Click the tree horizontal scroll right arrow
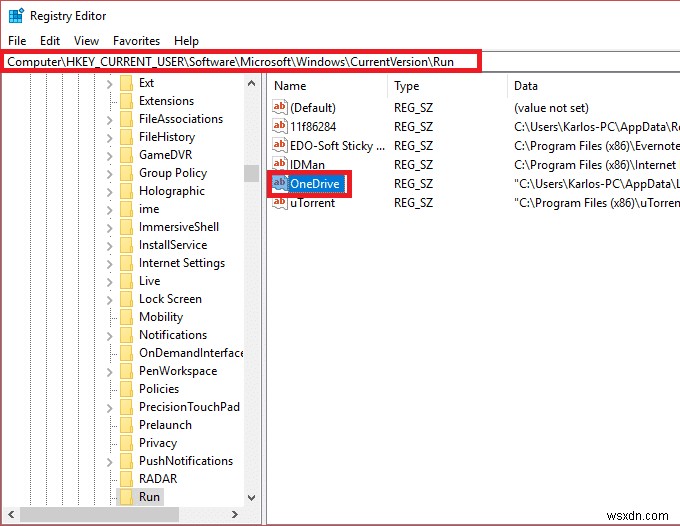The height and width of the screenshot is (526, 680). [235, 515]
